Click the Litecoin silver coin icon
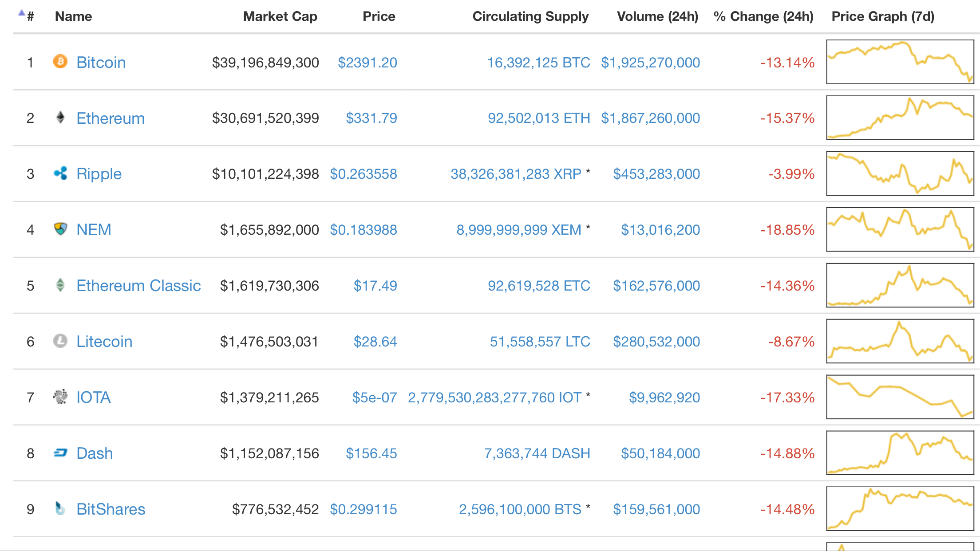 coord(60,341)
